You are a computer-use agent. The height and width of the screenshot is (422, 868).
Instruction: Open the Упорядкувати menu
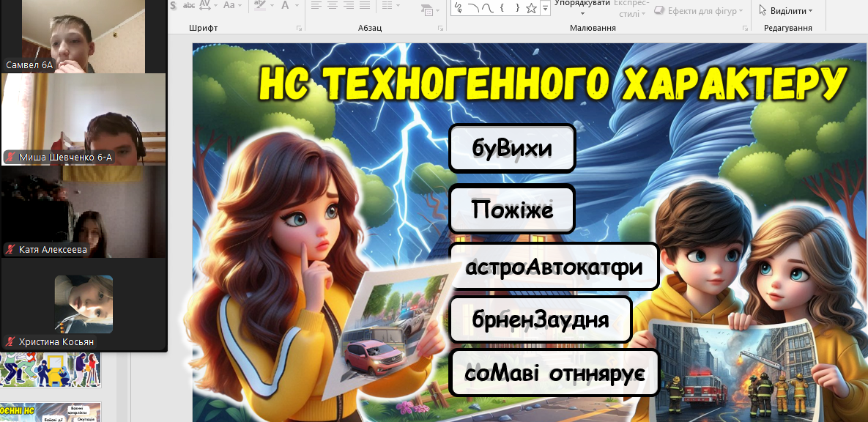583,7
